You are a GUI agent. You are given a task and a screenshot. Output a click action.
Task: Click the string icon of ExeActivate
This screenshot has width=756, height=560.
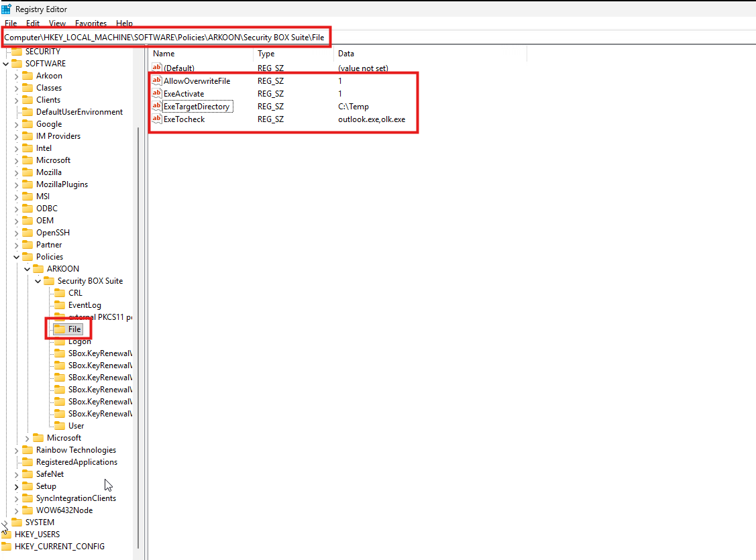[x=157, y=93]
